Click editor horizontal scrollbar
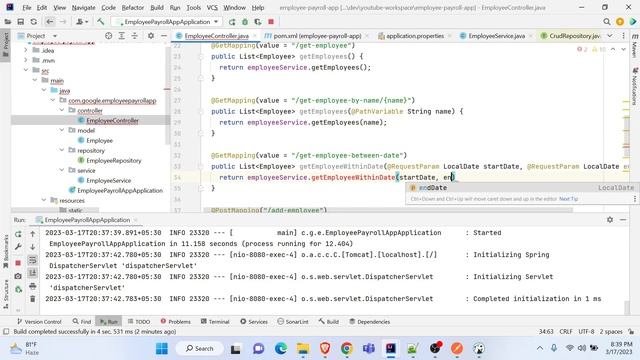 [388, 210]
